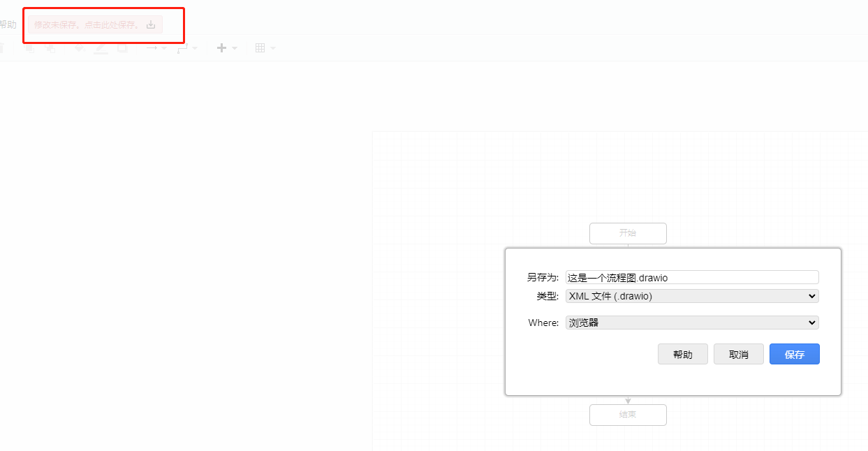
Task: Select the 结束 flowchart node
Action: point(628,415)
